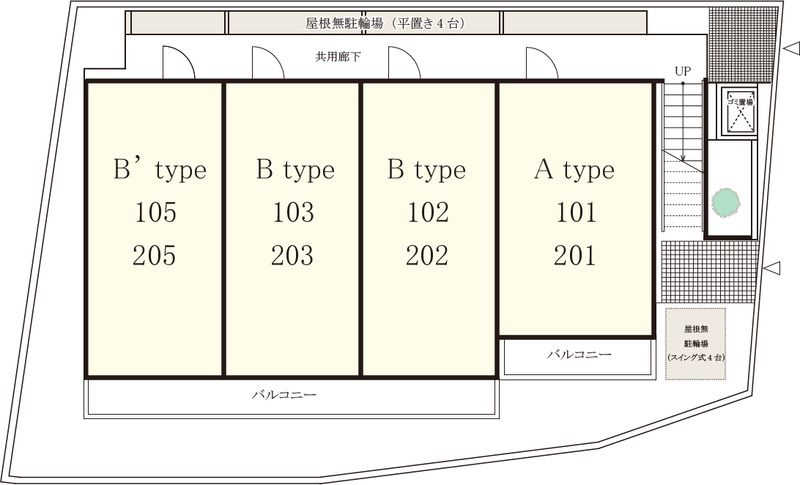Click the lower entrance arrow triangle
Screen dimensions: 800x485
click(x=772, y=268)
